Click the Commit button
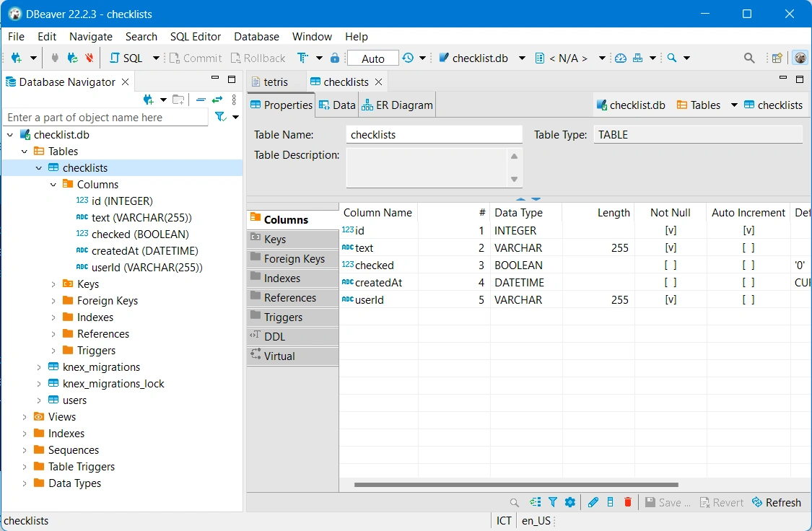The image size is (812, 531). [196, 58]
